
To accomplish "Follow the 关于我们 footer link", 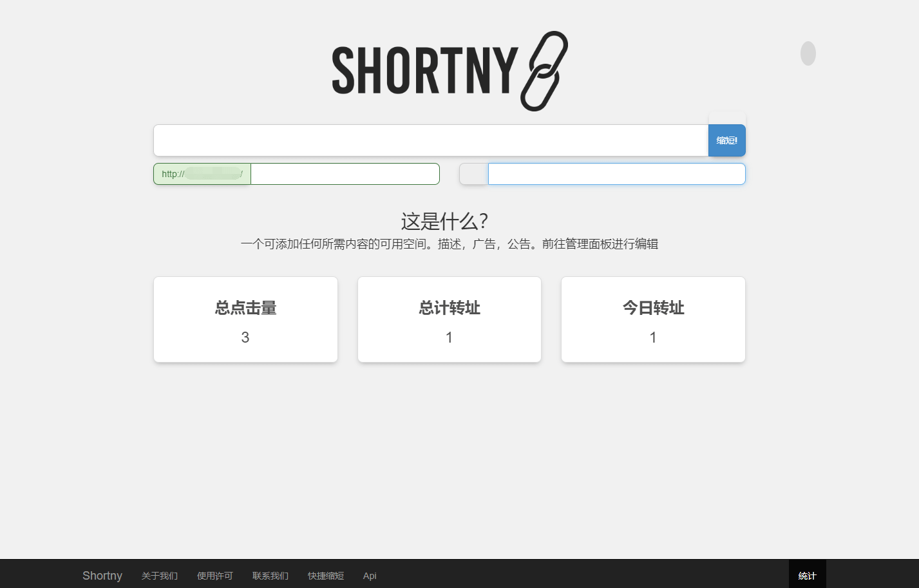I will 159,576.
